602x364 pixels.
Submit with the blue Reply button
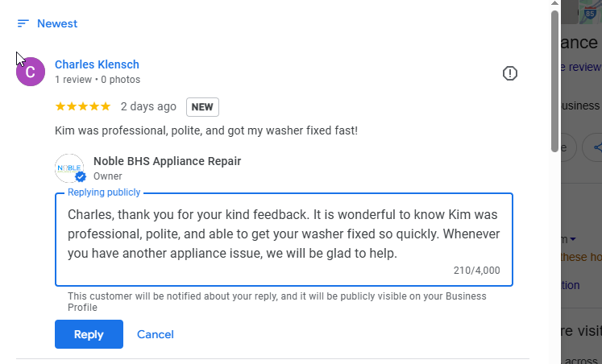89,334
